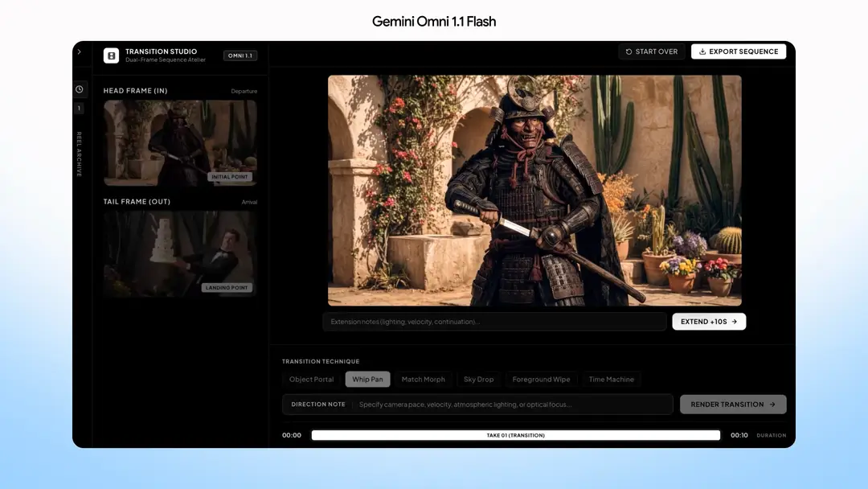Click the OMNI 1.1 model badge
Viewport: 868px width, 489px height.
tap(240, 55)
